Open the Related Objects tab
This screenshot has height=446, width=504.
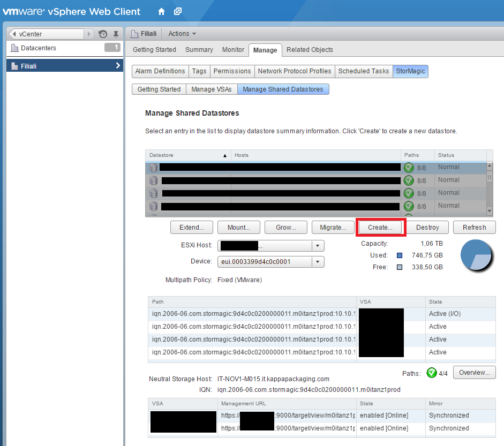(x=310, y=50)
